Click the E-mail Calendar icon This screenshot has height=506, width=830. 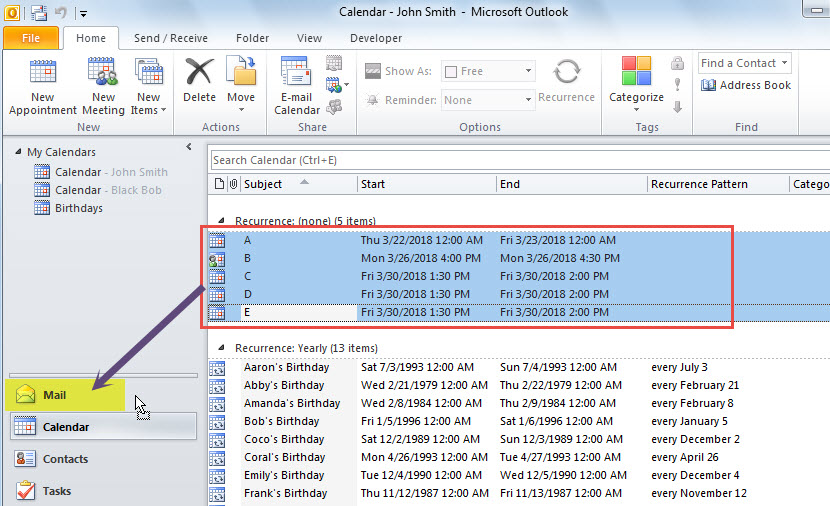coord(296,72)
